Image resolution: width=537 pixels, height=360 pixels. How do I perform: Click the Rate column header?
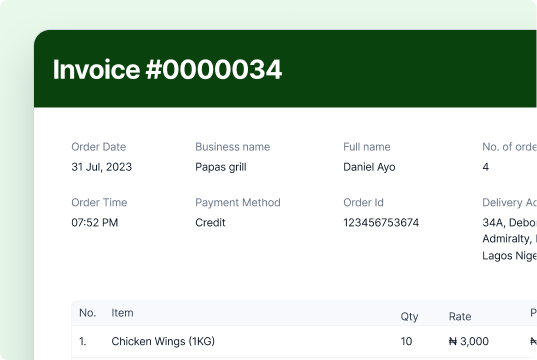point(460,316)
